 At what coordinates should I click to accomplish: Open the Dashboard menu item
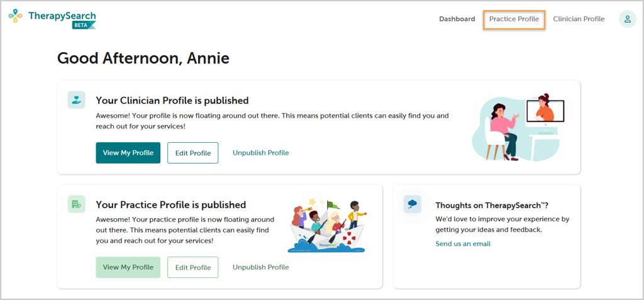pyautogui.click(x=457, y=19)
